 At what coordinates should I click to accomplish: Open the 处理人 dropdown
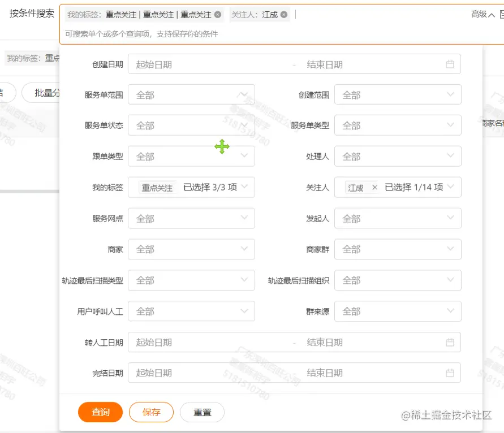[x=398, y=156]
